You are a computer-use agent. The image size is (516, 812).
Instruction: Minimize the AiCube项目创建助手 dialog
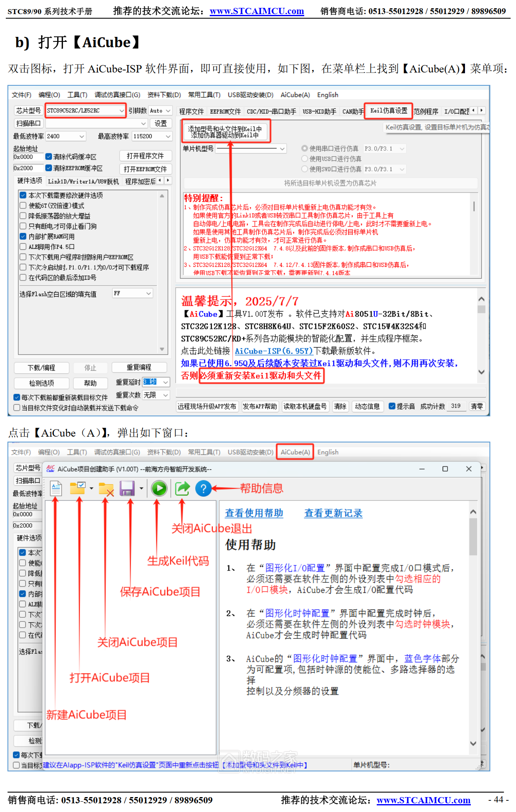tap(422, 469)
